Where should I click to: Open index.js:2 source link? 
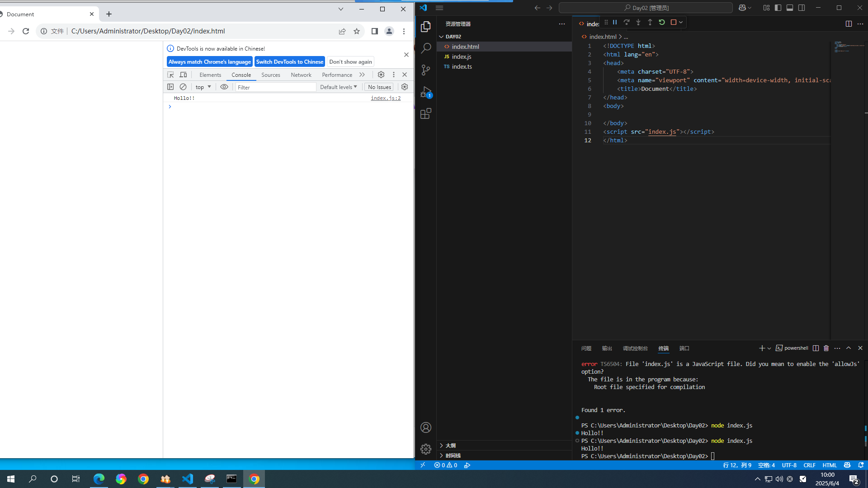pyautogui.click(x=385, y=98)
